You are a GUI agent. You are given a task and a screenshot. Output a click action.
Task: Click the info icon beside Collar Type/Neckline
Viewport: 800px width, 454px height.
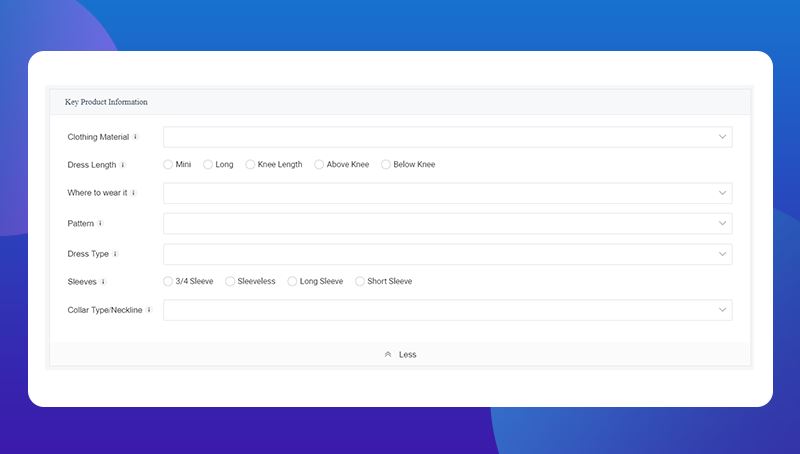[x=148, y=310]
